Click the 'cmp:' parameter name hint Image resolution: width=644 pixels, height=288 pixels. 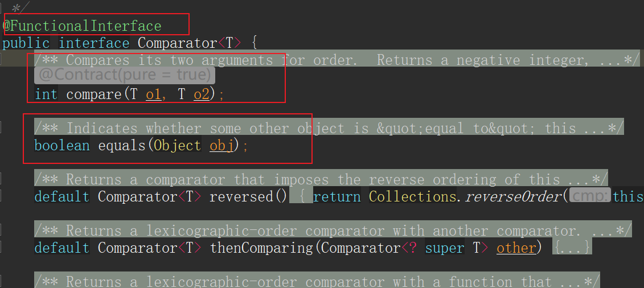click(590, 196)
